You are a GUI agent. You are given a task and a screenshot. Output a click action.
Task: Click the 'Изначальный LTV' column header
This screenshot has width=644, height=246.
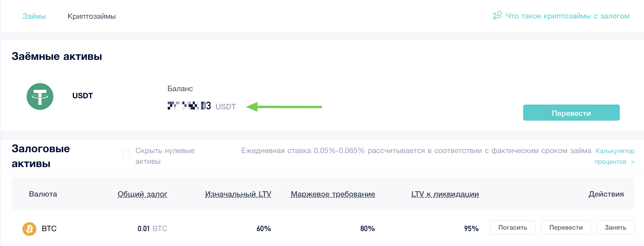(238, 194)
